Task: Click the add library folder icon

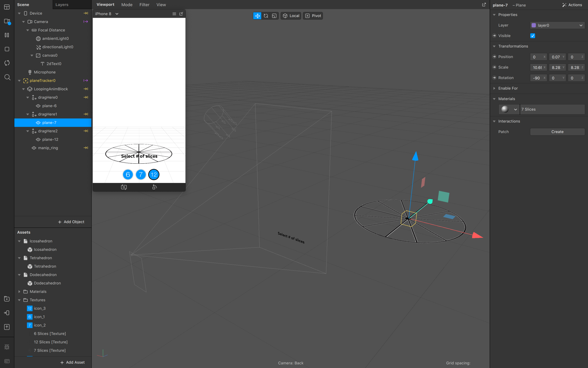Action: (7, 299)
